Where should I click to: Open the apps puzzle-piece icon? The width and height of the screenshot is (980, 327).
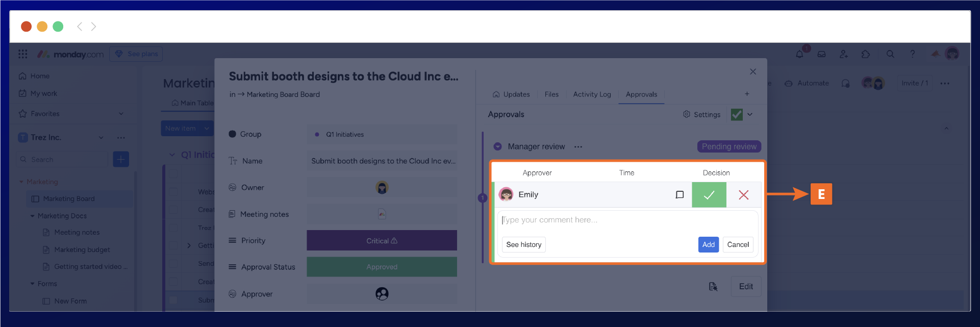tap(866, 54)
